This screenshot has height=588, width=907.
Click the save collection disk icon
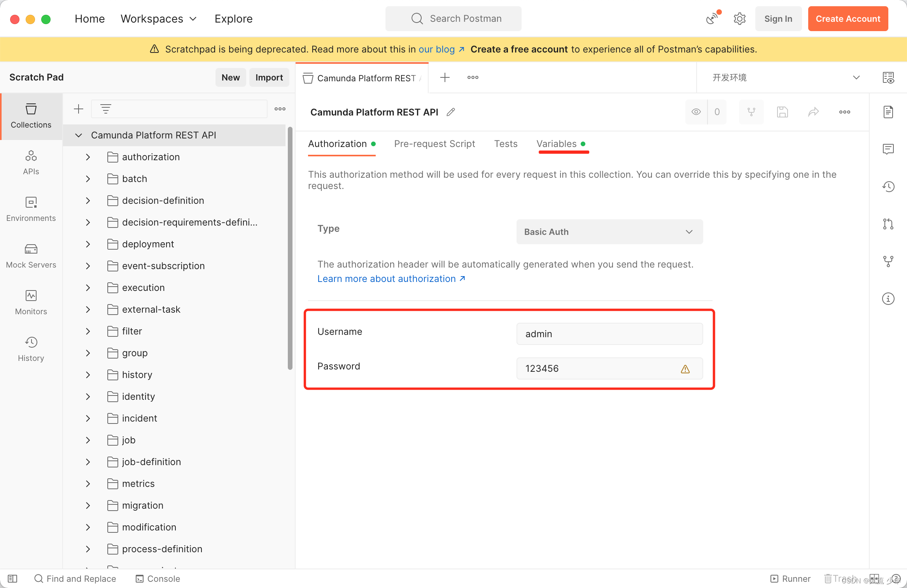783,112
